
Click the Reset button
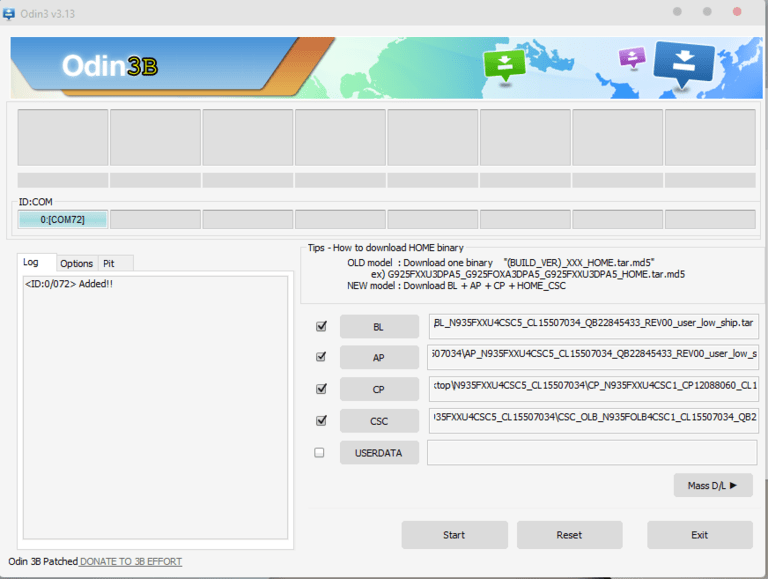[x=569, y=535]
